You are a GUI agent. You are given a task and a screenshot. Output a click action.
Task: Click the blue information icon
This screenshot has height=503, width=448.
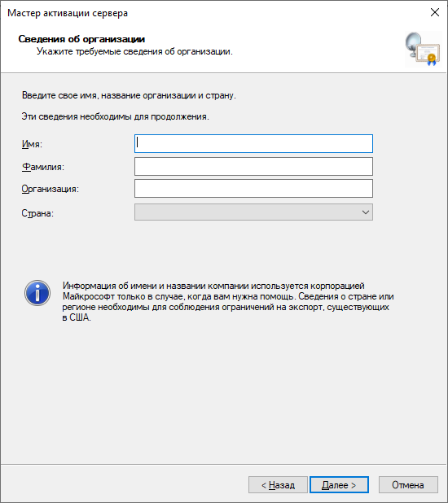(x=37, y=293)
